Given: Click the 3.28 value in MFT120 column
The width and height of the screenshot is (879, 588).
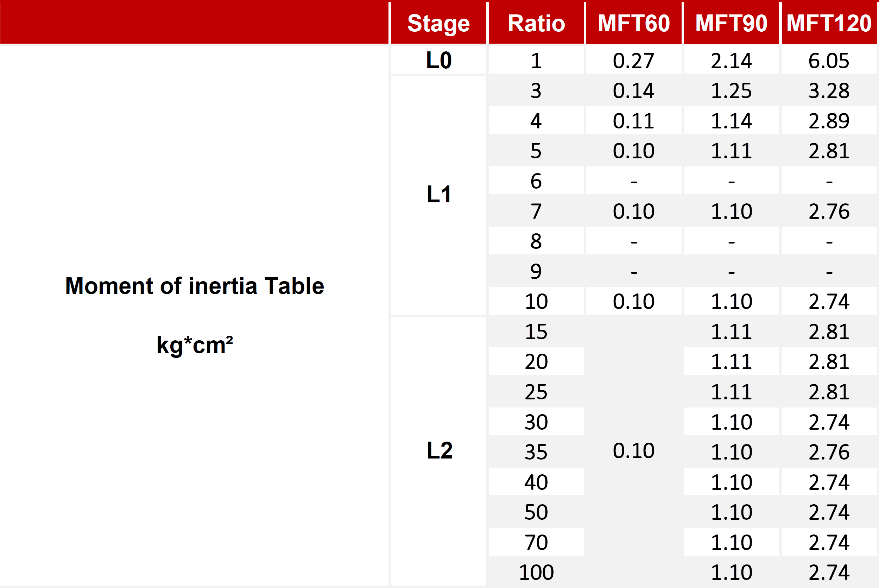Looking at the screenshot, I should click(829, 90).
